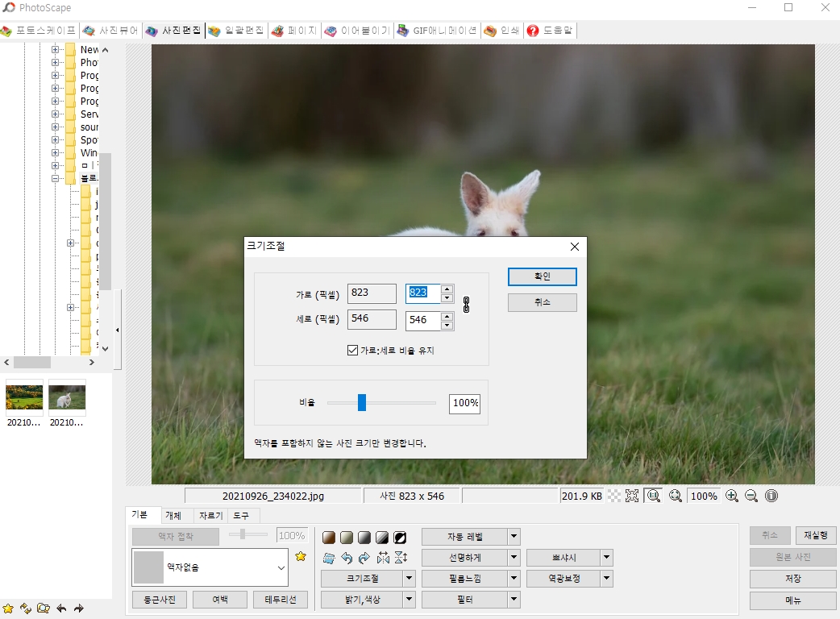The height and width of the screenshot is (619, 840).
Task: Toggle the width-height chain link icon
Action: [467, 305]
